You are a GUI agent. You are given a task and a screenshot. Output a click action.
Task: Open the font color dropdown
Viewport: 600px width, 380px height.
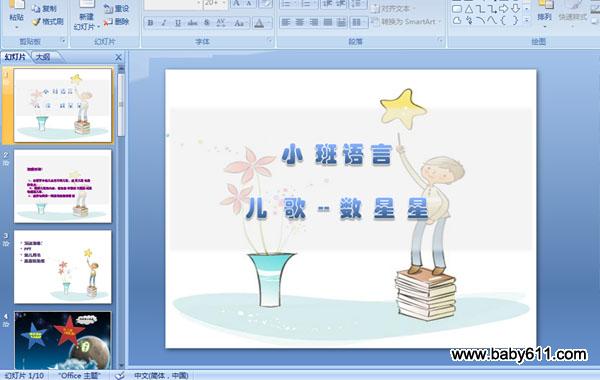[x=270, y=23]
